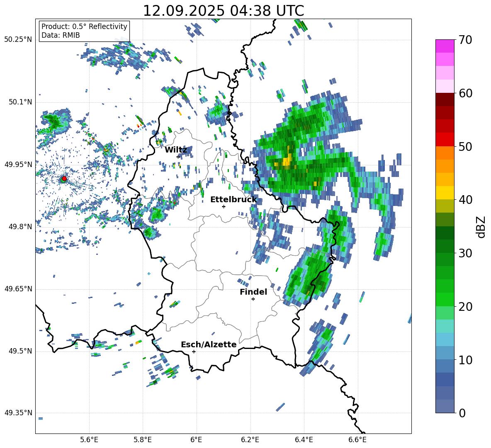Viewport: 491px width, 448px height.
Task: Pick the bright green colorbar segment at 20
Action: [445, 300]
